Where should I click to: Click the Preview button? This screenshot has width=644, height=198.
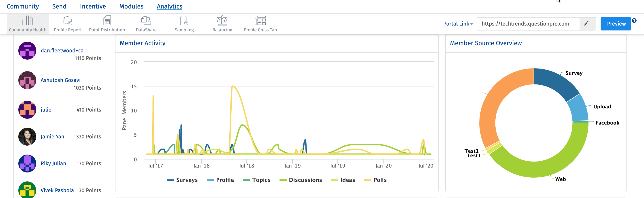(x=616, y=24)
